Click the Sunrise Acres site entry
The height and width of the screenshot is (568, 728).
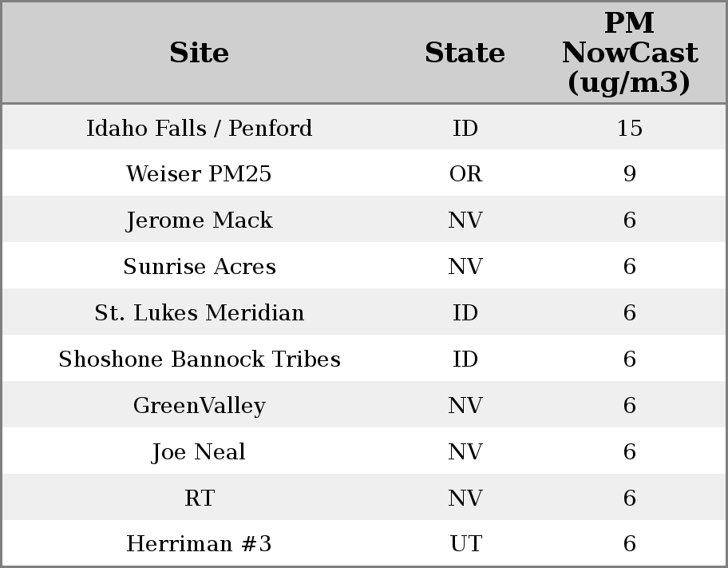tap(199, 267)
